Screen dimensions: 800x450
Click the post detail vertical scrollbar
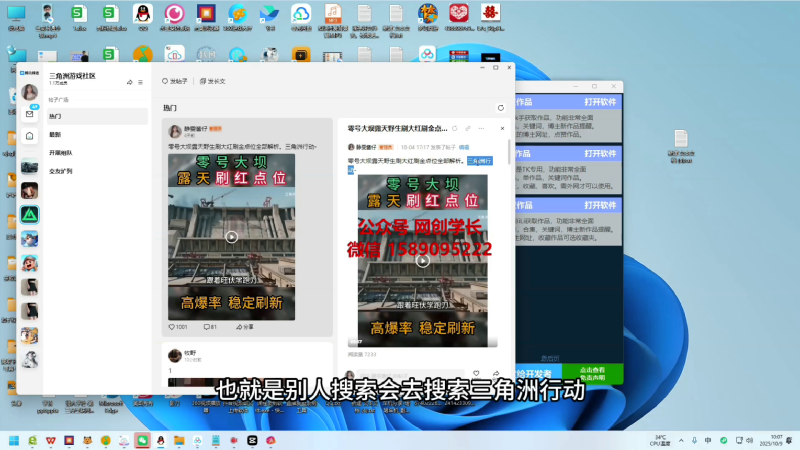(509, 152)
